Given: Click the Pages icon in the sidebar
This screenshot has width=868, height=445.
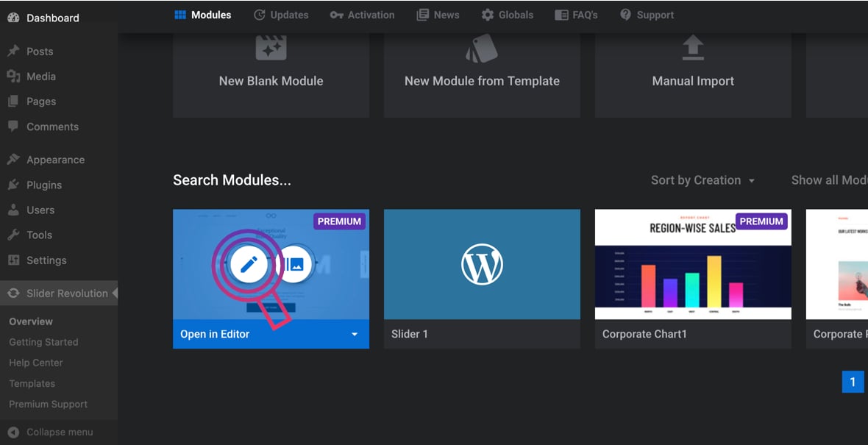Looking at the screenshot, I should 13,102.
